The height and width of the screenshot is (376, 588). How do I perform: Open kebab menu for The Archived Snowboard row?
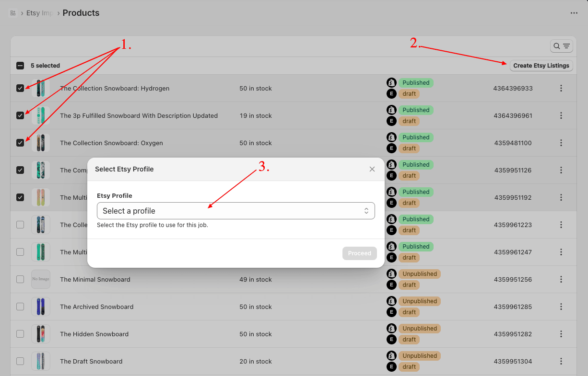[561, 307]
